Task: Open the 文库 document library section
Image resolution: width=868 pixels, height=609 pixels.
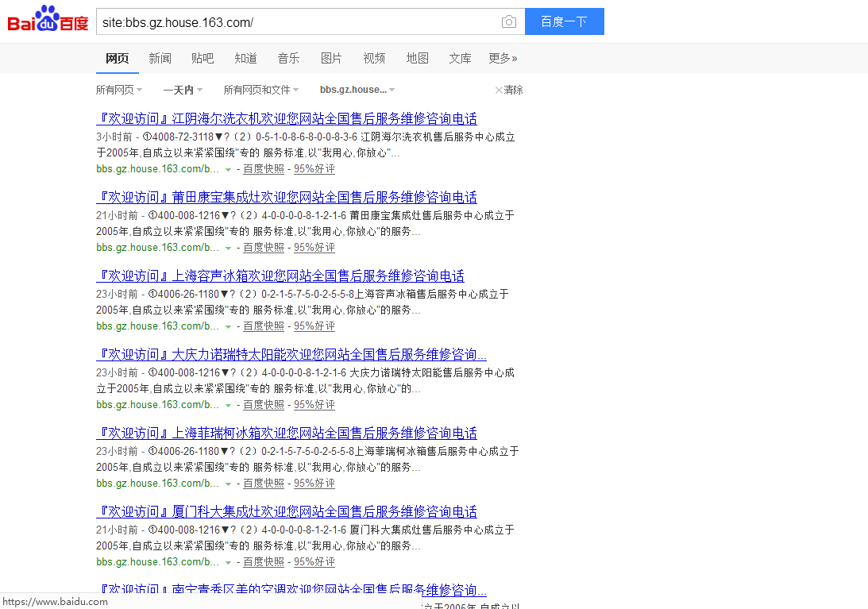Action: click(x=460, y=58)
